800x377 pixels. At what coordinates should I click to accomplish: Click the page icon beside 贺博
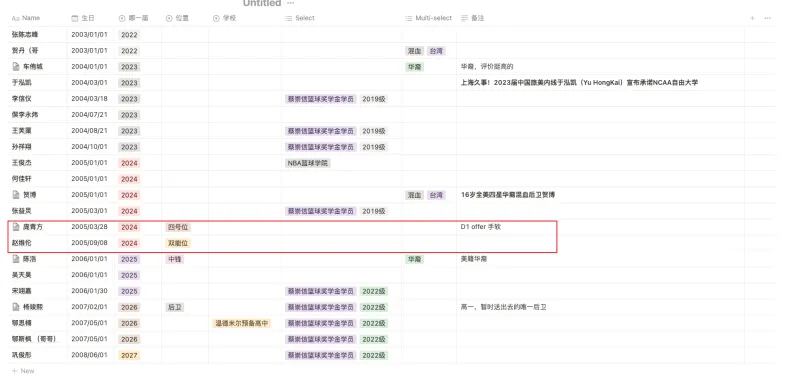[x=16, y=195]
